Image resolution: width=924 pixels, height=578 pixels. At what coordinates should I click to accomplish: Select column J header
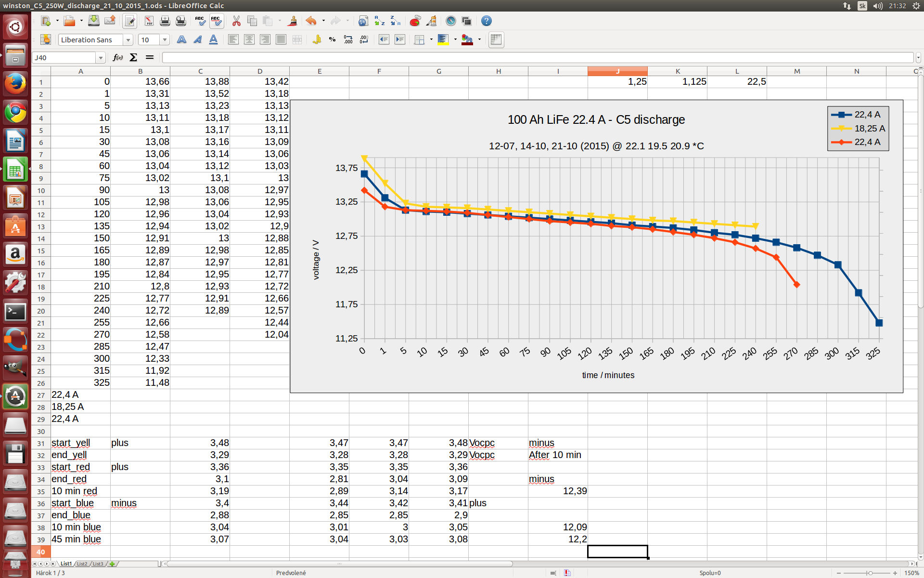pos(617,71)
